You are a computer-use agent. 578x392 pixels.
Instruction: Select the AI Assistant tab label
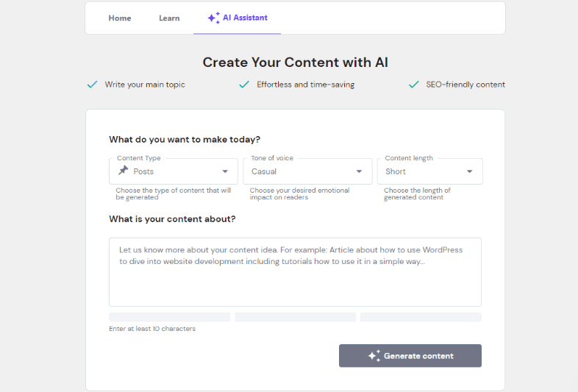pyautogui.click(x=245, y=18)
